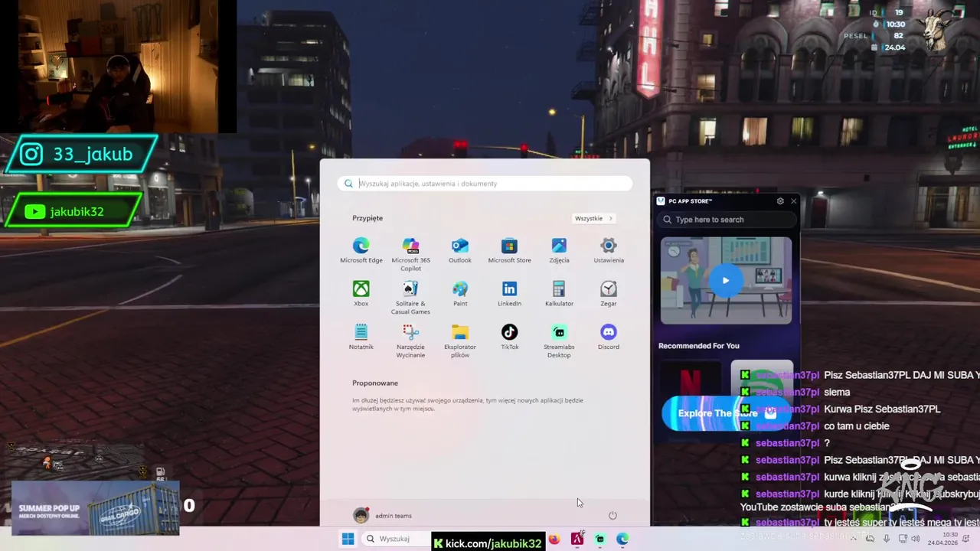Open the PC App Store settings gear
Viewport: 980px width, 551px height.
pyautogui.click(x=780, y=201)
